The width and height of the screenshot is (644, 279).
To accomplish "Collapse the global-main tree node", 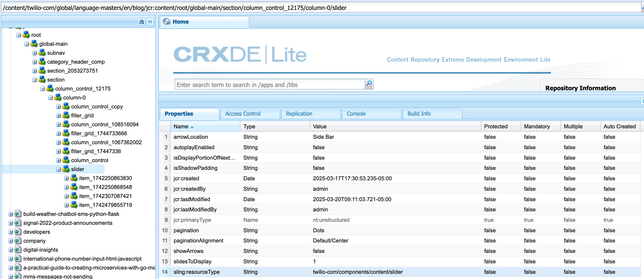I will point(26,44).
